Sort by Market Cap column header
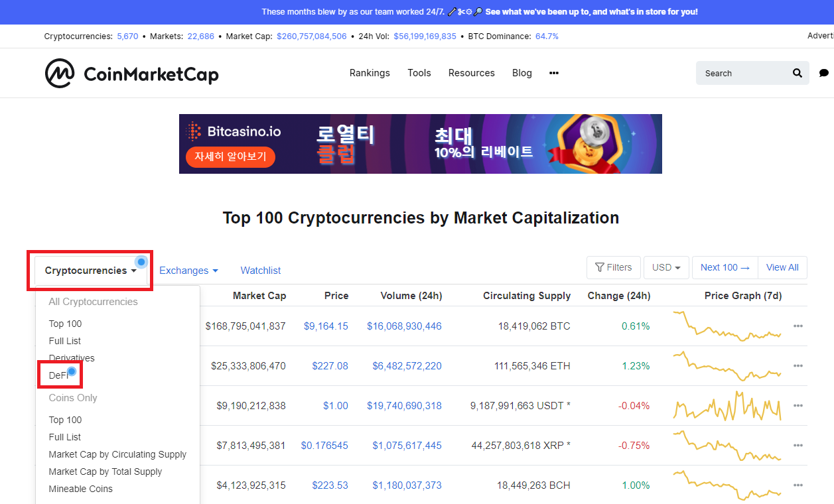Viewport: 834px width, 504px height. click(x=259, y=296)
